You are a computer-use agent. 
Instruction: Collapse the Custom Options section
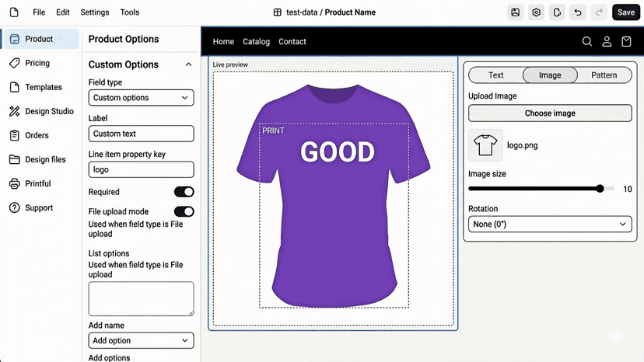(x=188, y=64)
